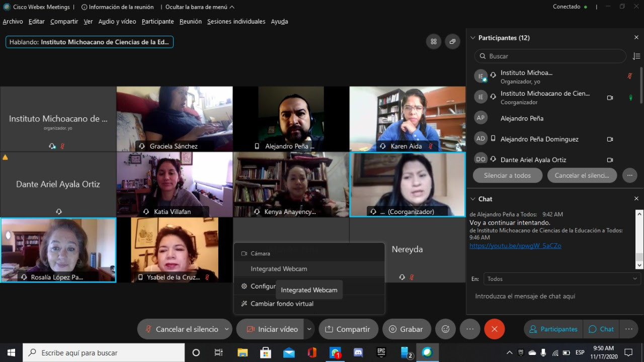Open panel options ellipsis beside Chat button

(x=628, y=329)
